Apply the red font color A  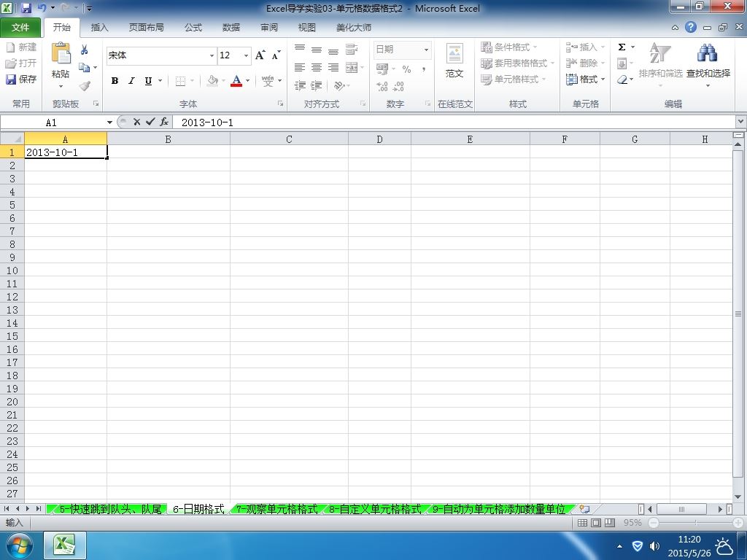click(236, 81)
